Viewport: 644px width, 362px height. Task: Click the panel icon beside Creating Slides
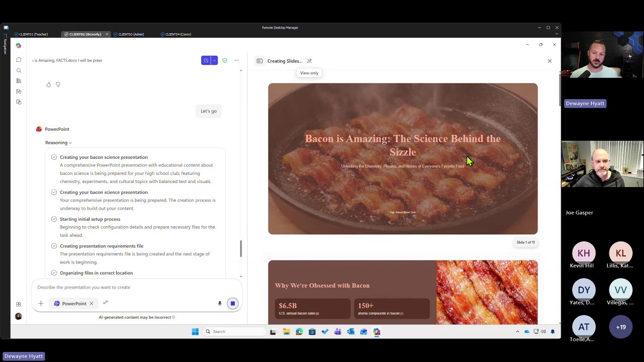[x=260, y=61]
